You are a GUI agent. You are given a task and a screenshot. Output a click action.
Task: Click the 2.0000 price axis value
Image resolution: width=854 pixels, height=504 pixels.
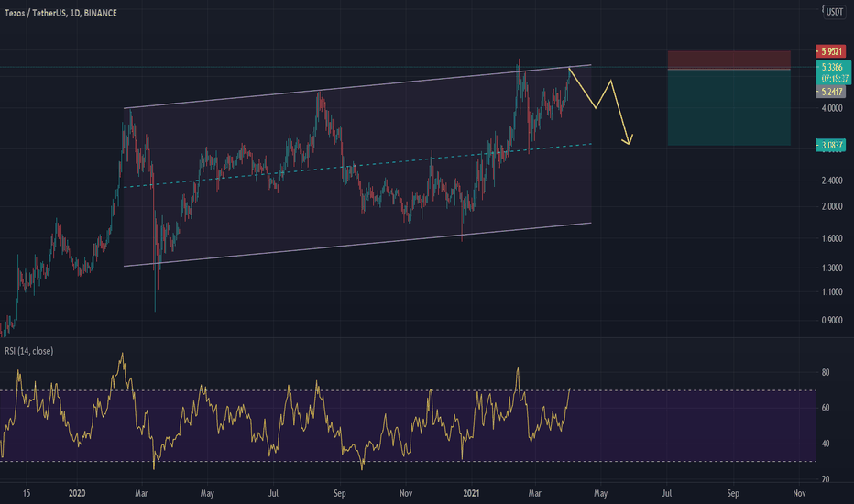(832, 206)
